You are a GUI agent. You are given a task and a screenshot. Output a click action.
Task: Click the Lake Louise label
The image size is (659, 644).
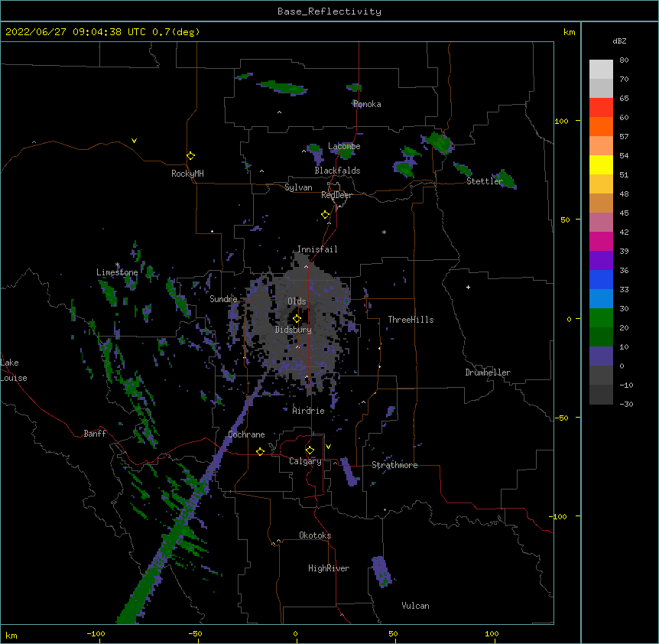click(x=14, y=370)
